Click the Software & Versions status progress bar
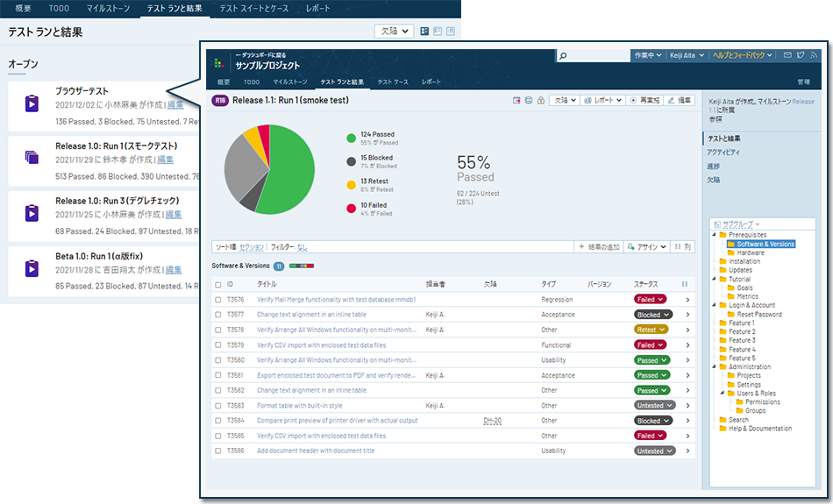 click(302, 266)
